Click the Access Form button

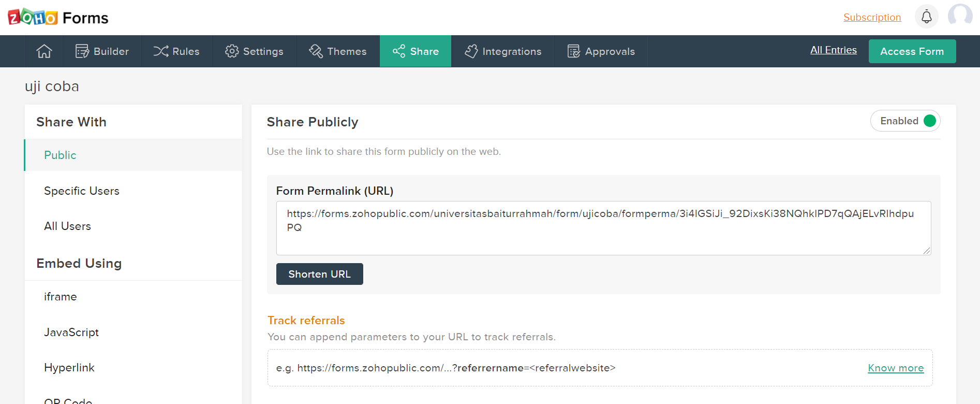pyautogui.click(x=912, y=51)
